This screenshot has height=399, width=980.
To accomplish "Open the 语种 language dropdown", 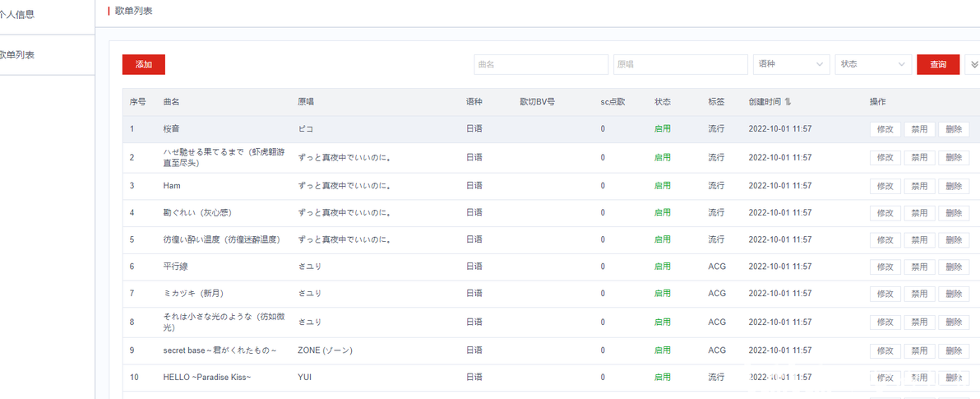I will [792, 64].
